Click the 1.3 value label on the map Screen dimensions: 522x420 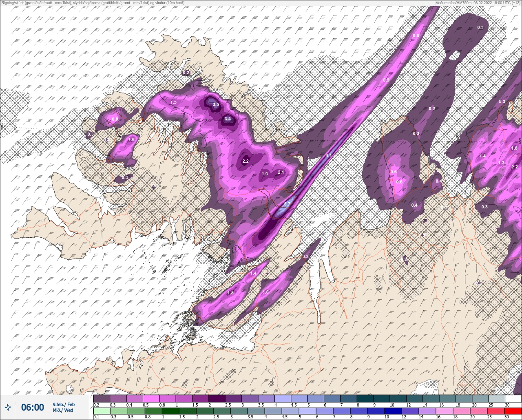(501, 163)
